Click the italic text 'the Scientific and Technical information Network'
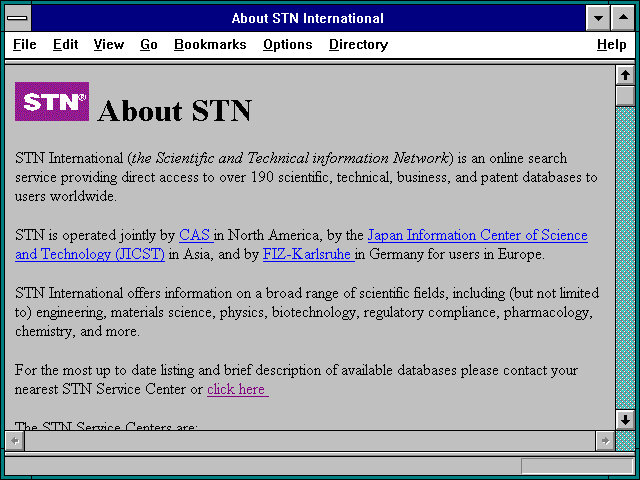Viewport: 640px width, 480px height. [x=290, y=158]
